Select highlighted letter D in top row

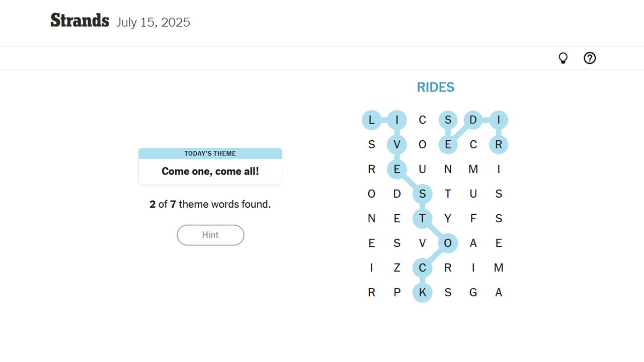pyautogui.click(x=473, y=120)
